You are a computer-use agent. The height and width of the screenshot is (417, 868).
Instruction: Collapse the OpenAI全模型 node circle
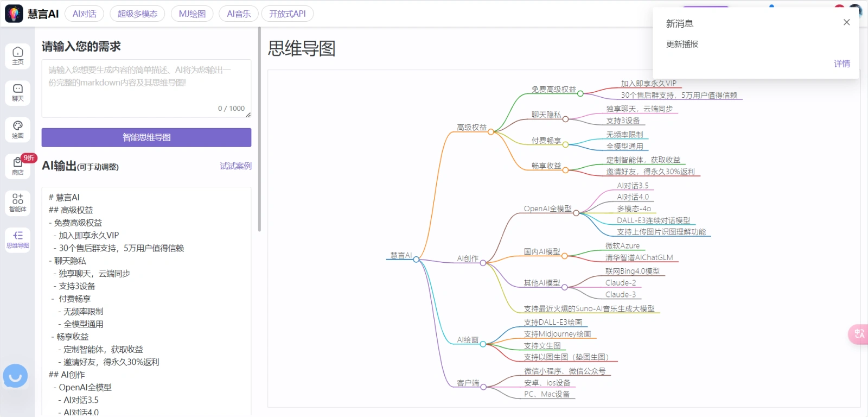click(576, 213)
